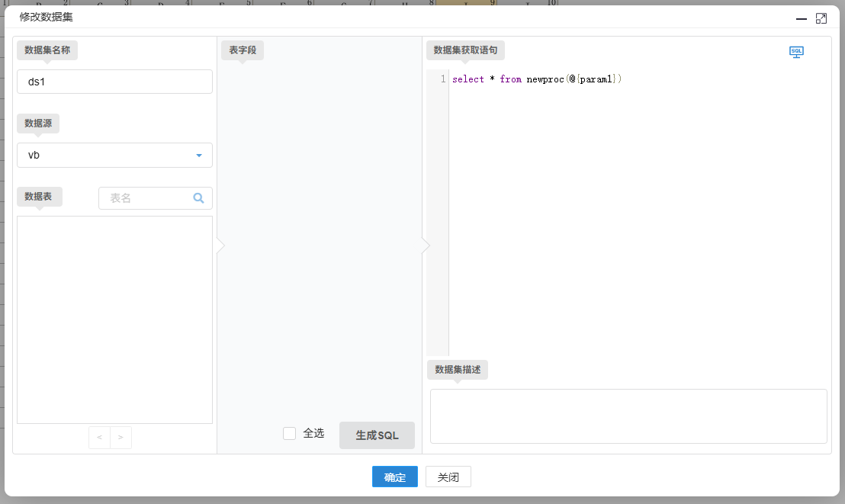The image size is (845, 504).
Task: Click the 表名 search input box
Action: 145,198
